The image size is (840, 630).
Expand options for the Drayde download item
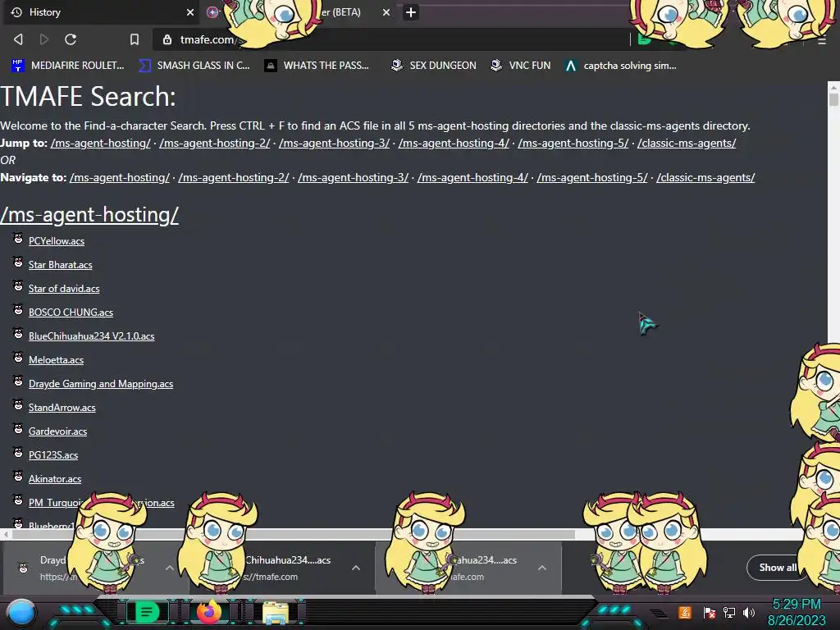pyautogui.click(x=169, y=568)
